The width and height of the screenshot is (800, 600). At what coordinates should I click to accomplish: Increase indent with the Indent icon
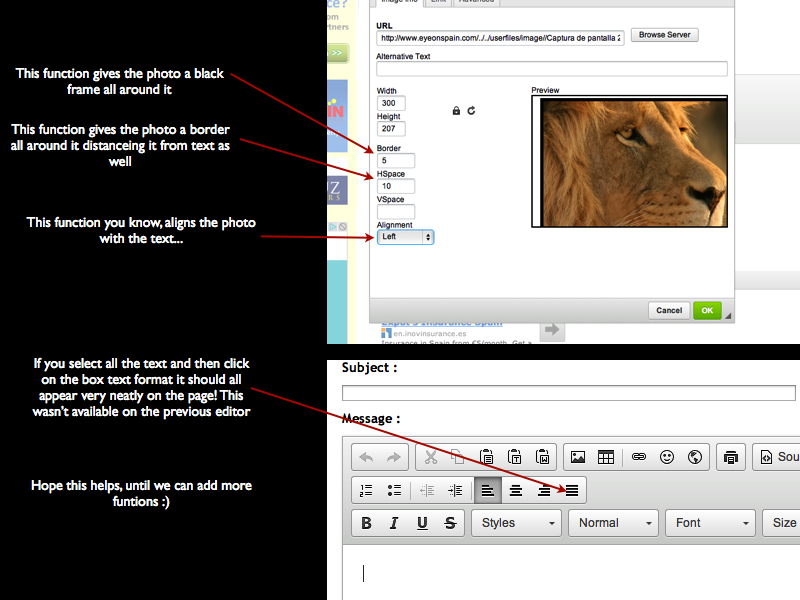point(455,490)
